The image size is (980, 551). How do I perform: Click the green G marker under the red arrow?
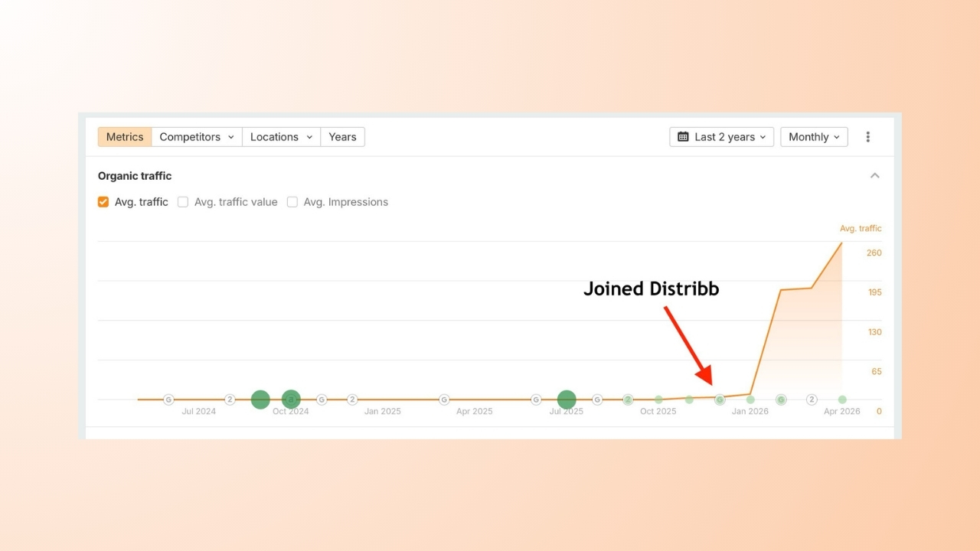[720, 399]
